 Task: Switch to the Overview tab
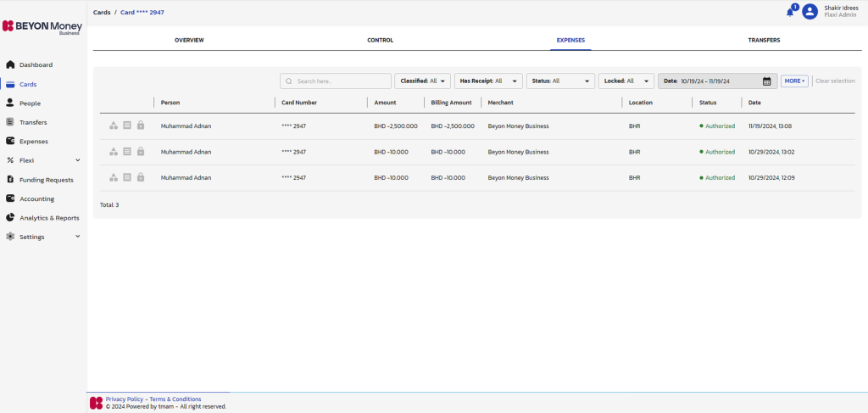coord(189,41)
